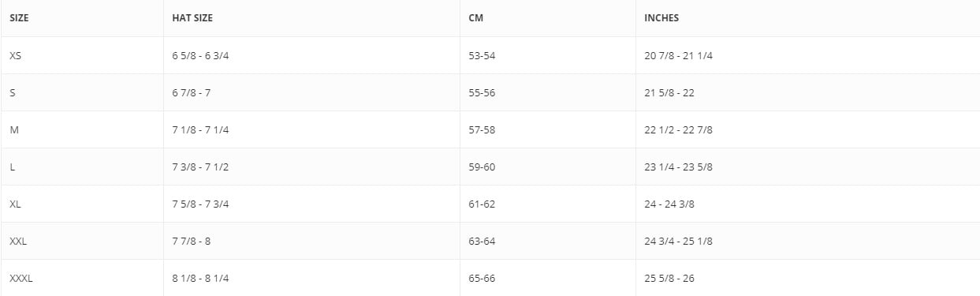Screen dimensions: 980x296
Task: Click the INCHES column header
Action: pos(661,18)
